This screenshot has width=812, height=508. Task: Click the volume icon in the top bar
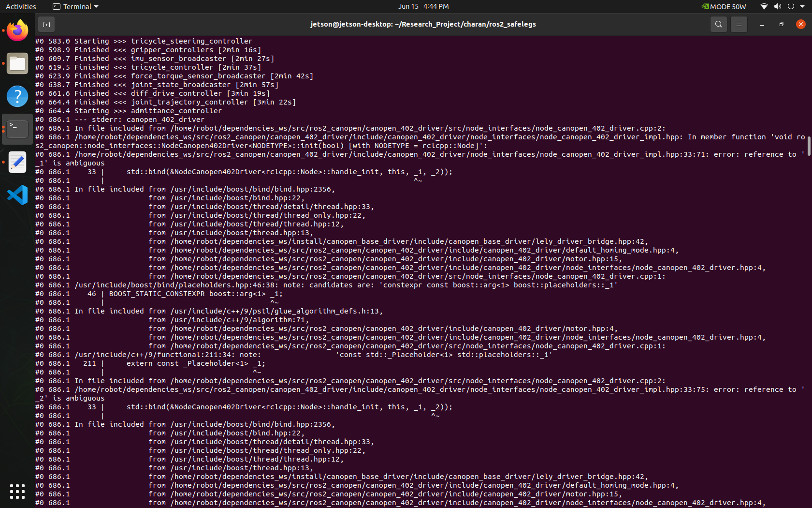click(777, 6)
